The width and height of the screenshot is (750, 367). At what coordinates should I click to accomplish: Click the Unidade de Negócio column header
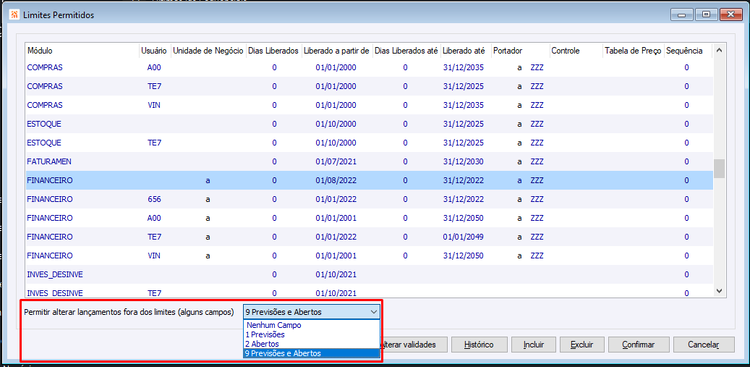(208, 51)
